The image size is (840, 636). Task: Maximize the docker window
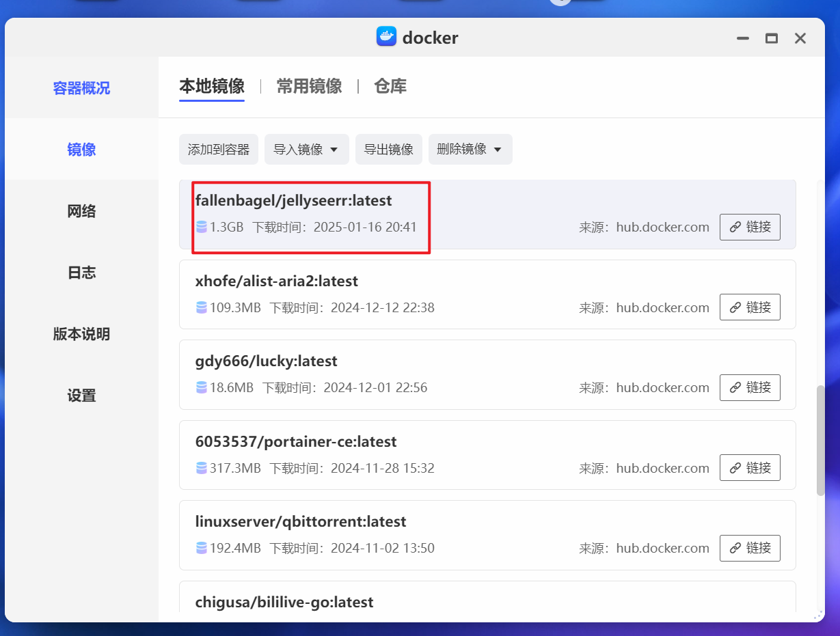tap(772, 39)
